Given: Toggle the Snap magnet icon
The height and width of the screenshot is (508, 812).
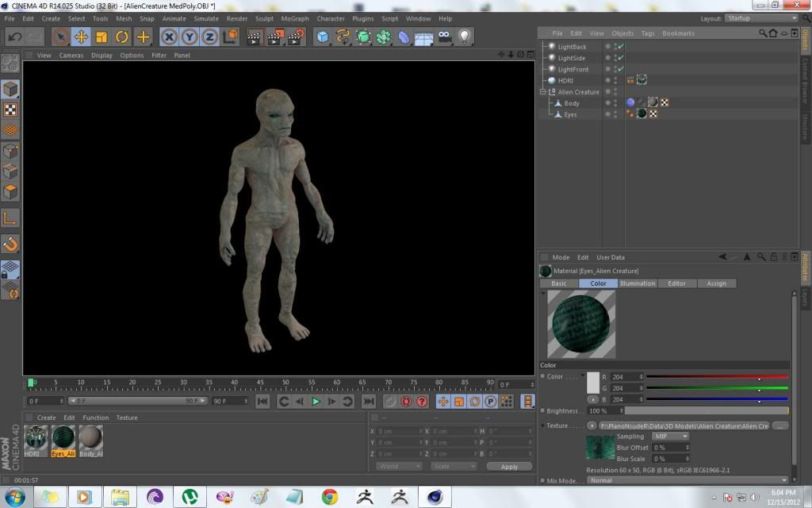Looking at the screenshot, I should tap(10, 244).
